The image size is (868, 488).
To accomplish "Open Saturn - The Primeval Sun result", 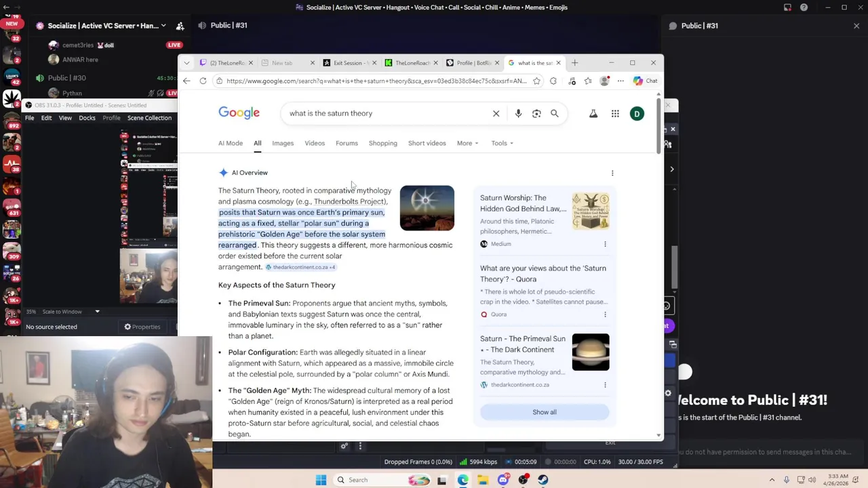I will click(x=523, y=344).
